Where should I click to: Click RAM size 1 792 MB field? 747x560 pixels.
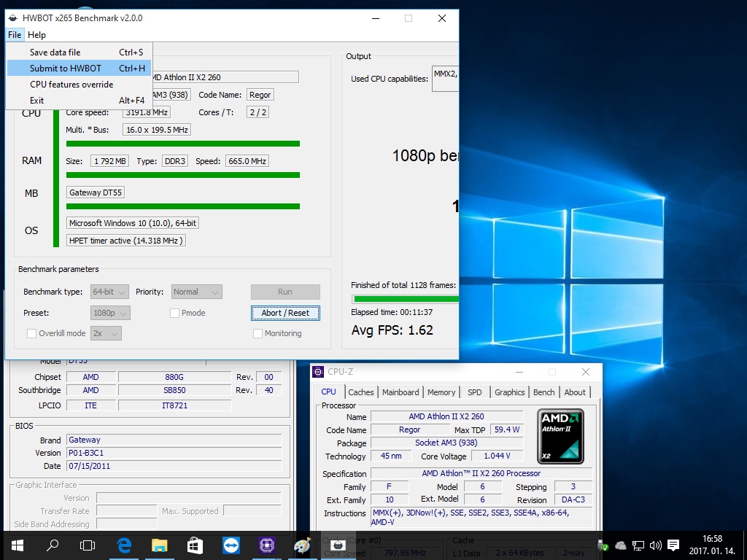click(109, 161)
